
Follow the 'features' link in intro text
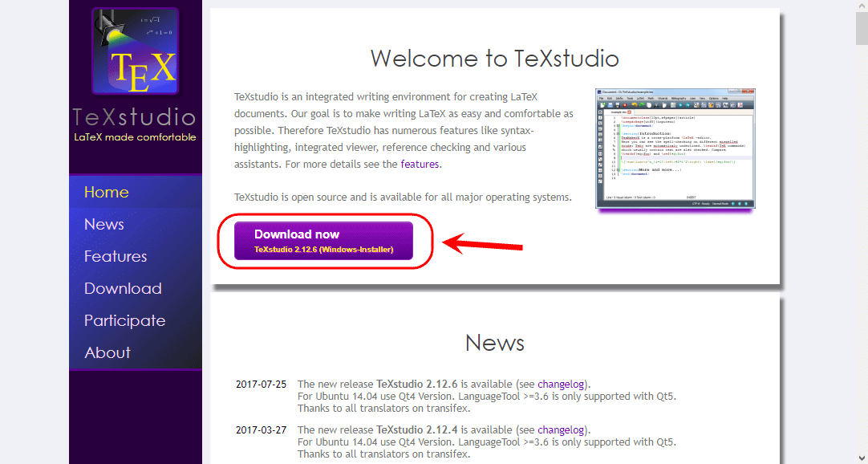[420, 164]
